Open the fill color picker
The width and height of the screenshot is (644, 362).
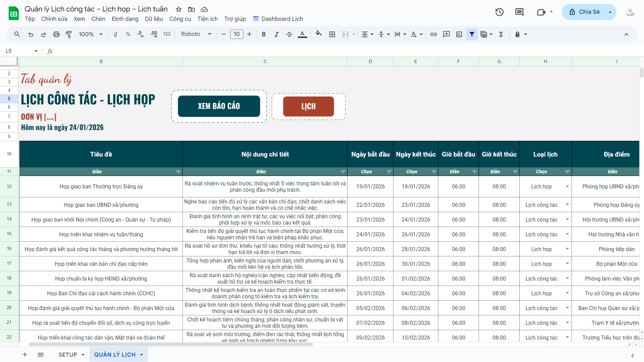(319, 34)
